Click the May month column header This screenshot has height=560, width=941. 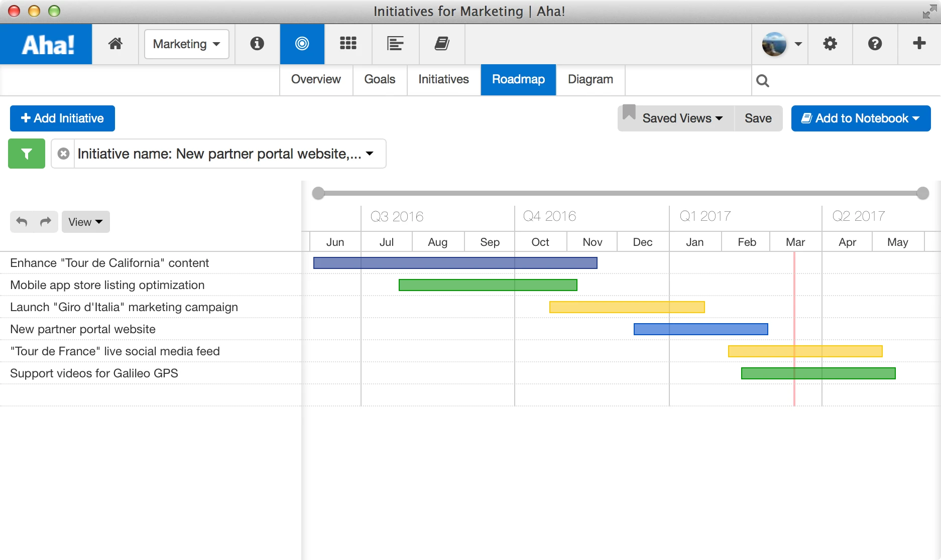[x=898, y=242]
